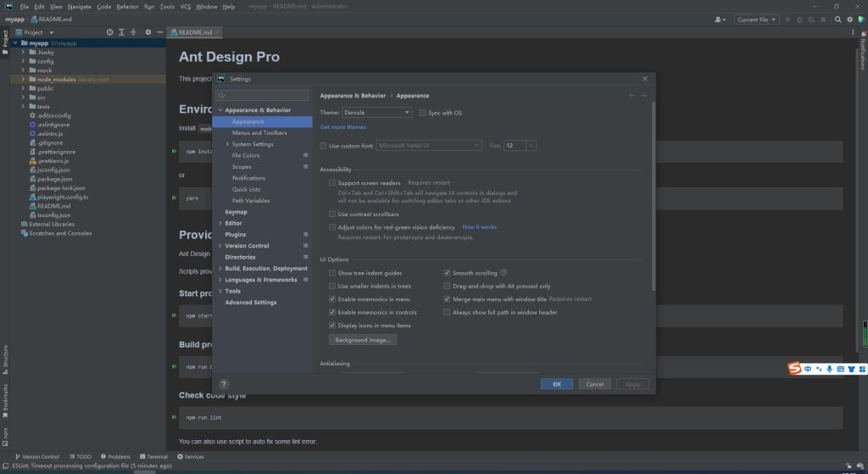Uncheck Smooth scrolling
868x474 pixels.
[447, 273]
